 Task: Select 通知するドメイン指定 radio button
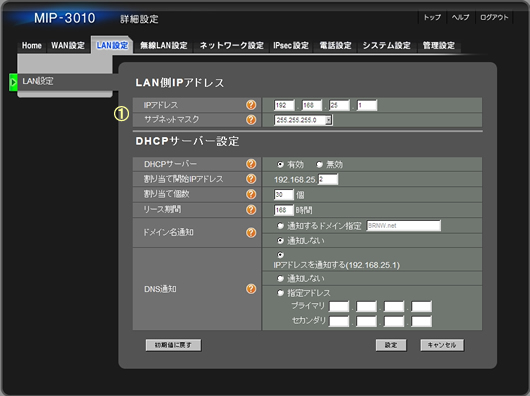coord(280,226)
